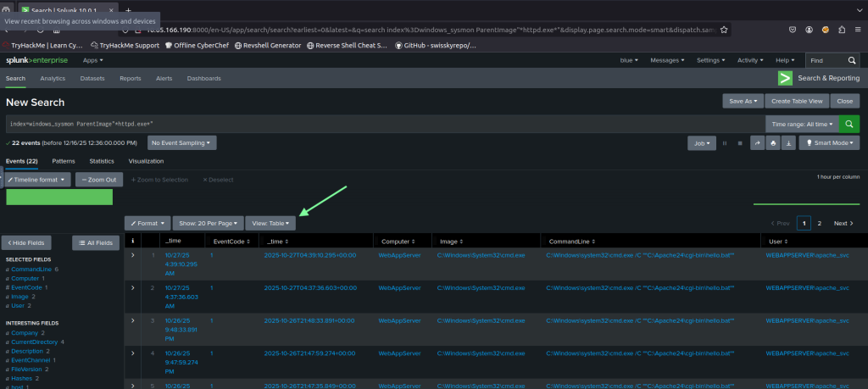
Task: Open the View: Table dropdown
Action: [270, 223]
